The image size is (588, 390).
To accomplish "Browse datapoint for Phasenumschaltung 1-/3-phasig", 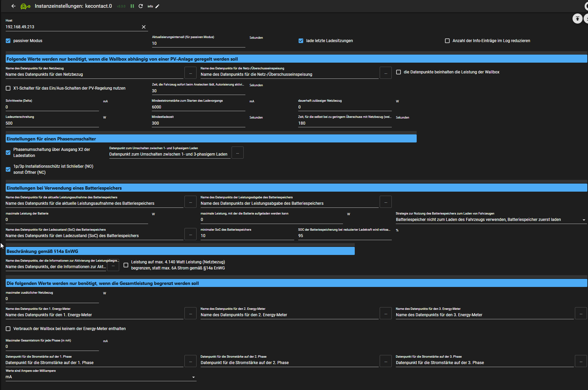I will [x=238, y=153].
